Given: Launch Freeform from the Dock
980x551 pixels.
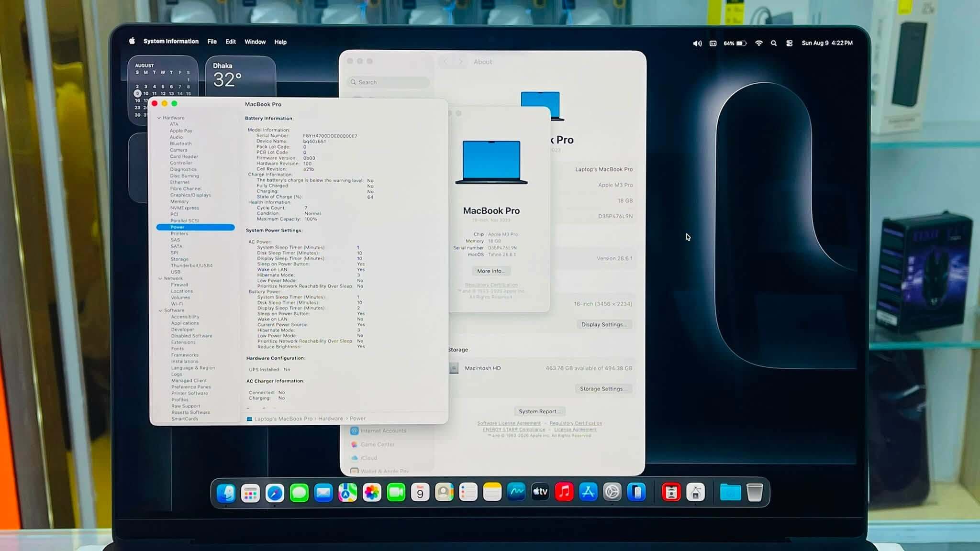Looking at the screenshot, I should pyautogui.click(x=516, y=493).
